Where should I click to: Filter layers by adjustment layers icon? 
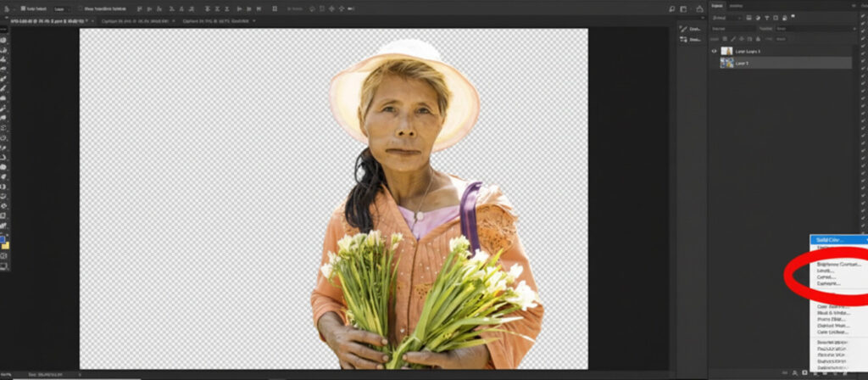758,18
